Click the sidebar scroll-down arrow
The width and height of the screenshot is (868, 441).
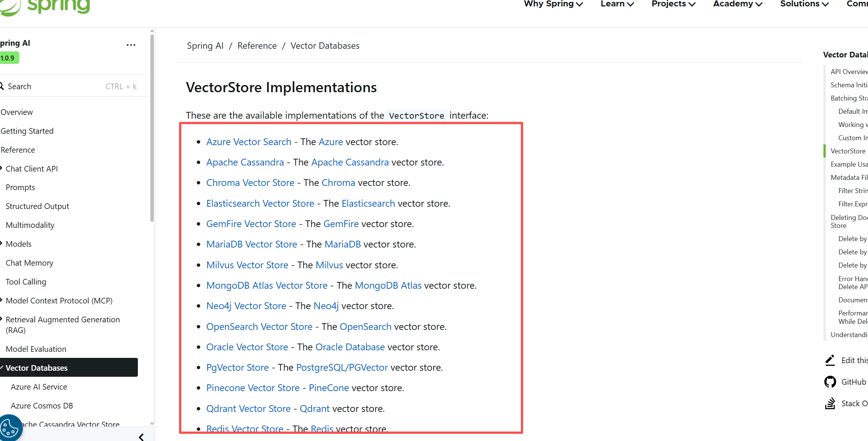point(152,424)
